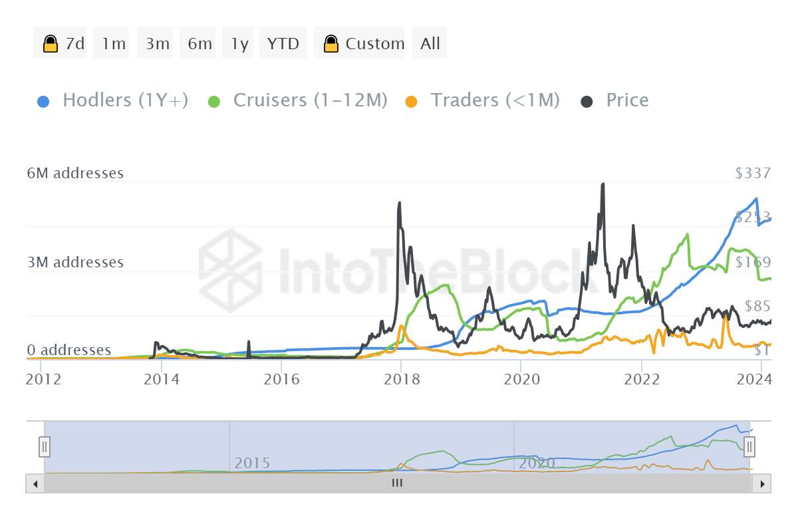798x532 pixels.
Task: Click the scrollbar right arrow
Action: 763,483
